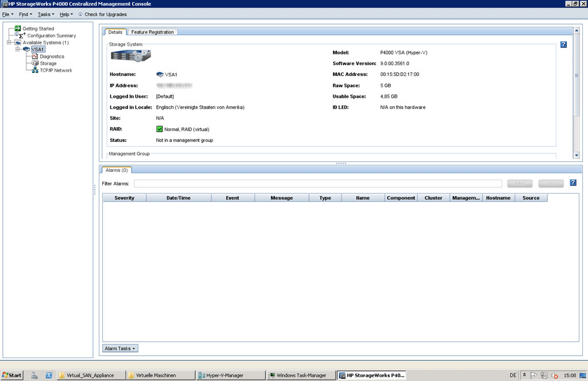Select Storage under VSA1
This screenshot has height=381, width=588.
[48, 63]
